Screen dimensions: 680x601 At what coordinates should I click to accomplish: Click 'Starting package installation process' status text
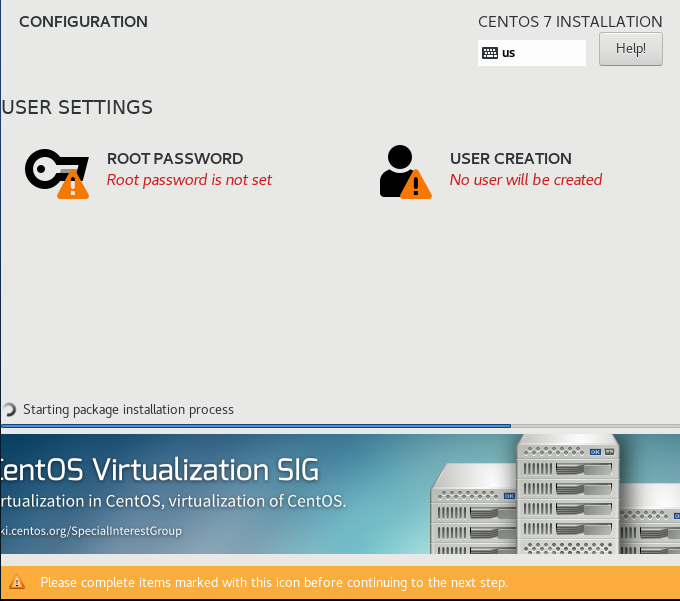pos(128,409)
